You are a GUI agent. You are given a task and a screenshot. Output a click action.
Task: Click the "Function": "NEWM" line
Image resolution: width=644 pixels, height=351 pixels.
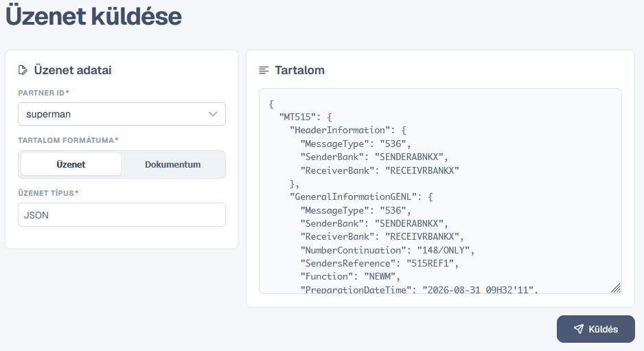click(350, 277)
